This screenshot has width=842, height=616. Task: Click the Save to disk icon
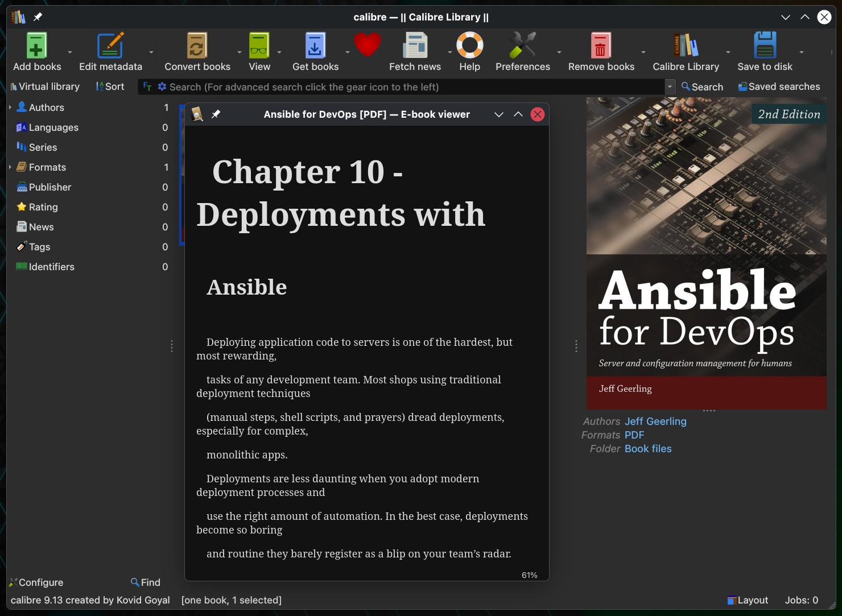765,46
